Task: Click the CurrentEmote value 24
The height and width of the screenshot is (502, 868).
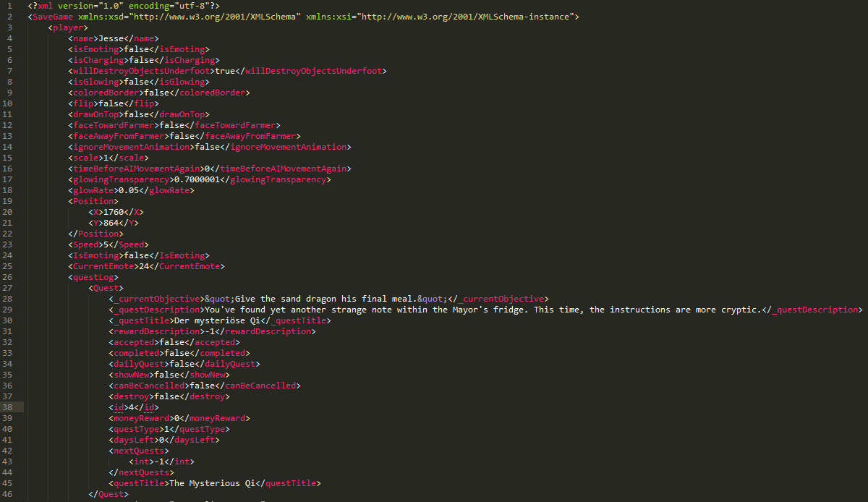Action: [x=144, y=266]
